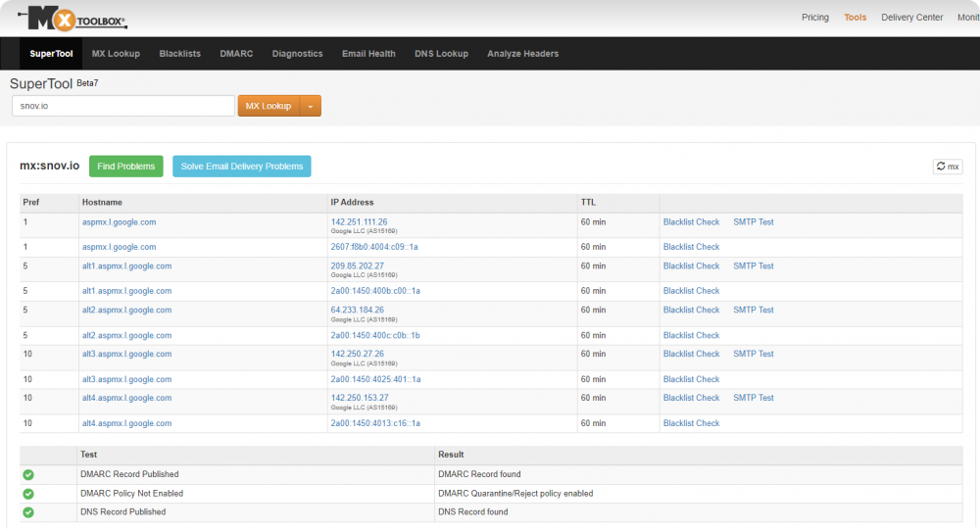Open alt4.aspmx.l.google.com link for 142.250.153.27
Image resolution: width=980 pixels, height=530 pixels.
[x=126, y=398]
